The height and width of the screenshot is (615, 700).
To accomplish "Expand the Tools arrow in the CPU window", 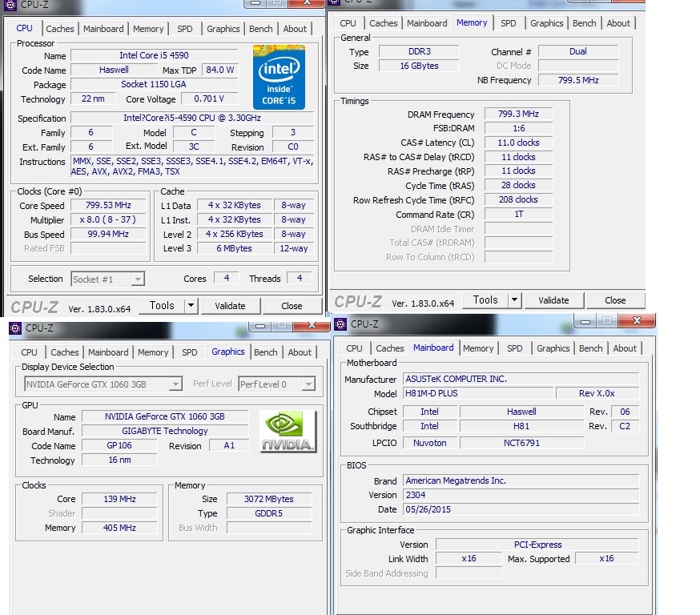I will tap(191, 306).
